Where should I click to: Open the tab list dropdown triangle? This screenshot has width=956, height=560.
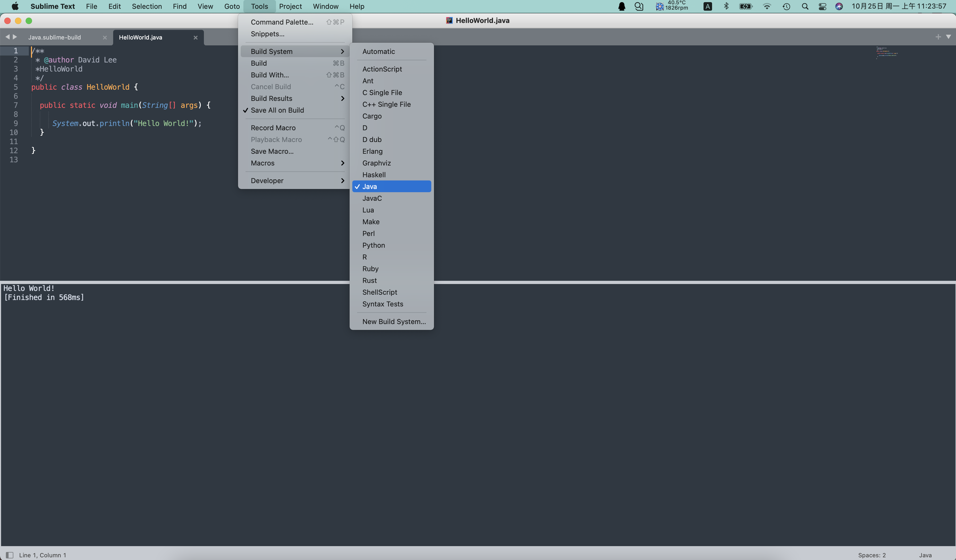point(948,37)
